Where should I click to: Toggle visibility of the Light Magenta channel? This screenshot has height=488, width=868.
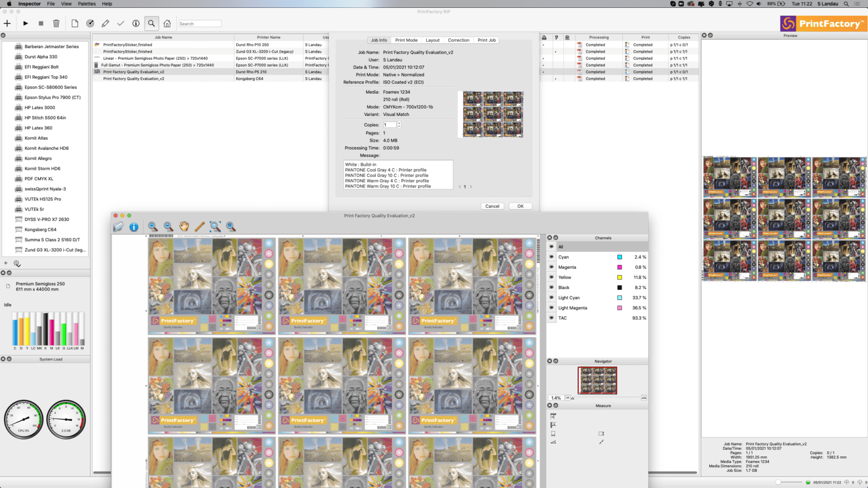[x=551, y=308]
